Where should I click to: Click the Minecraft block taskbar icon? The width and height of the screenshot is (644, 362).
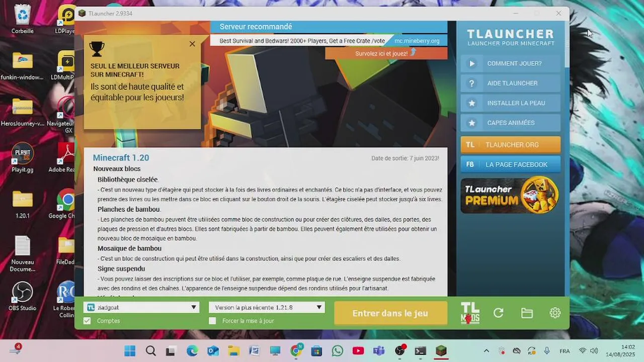click(441, 351)
